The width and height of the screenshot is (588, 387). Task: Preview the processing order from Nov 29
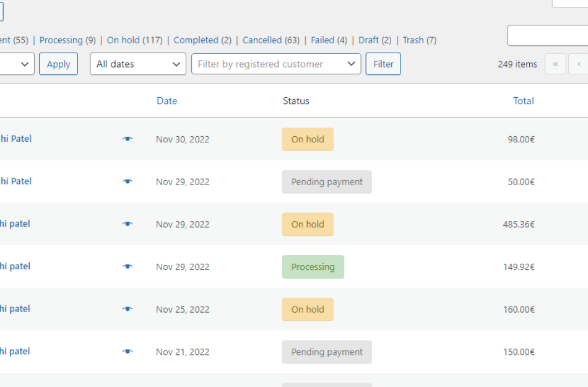tap(127, 266)
